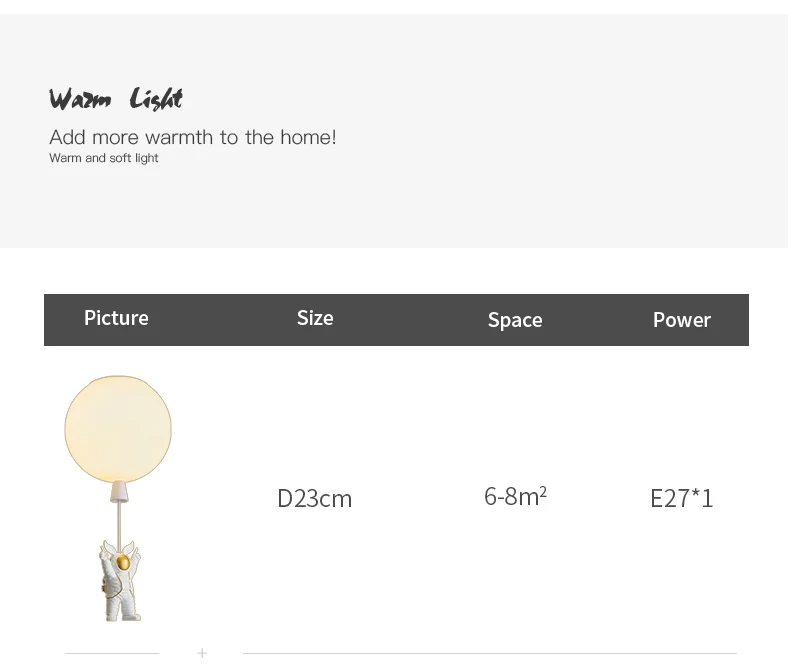
Task: Select the Picture column header
Action: click(x=116, y=318)
